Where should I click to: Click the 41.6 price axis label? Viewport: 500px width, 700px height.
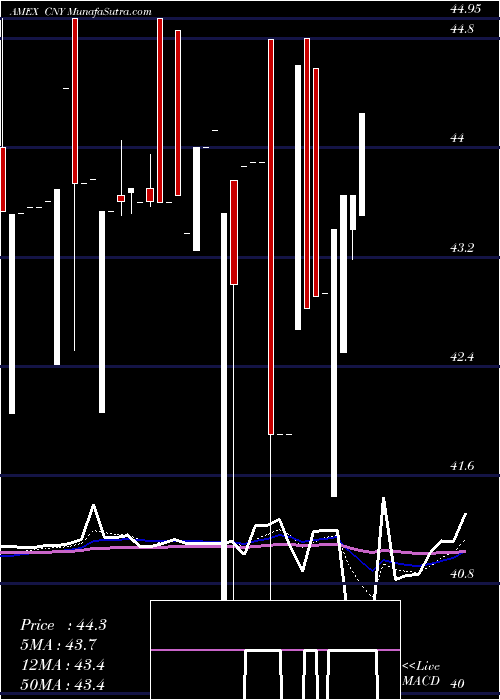(x=462, y=466)
